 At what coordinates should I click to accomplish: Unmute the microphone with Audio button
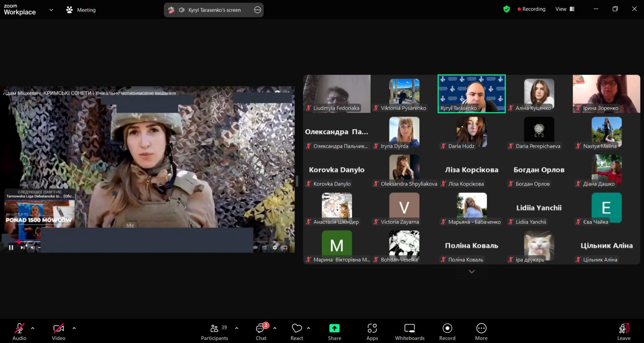click(19, 332)
